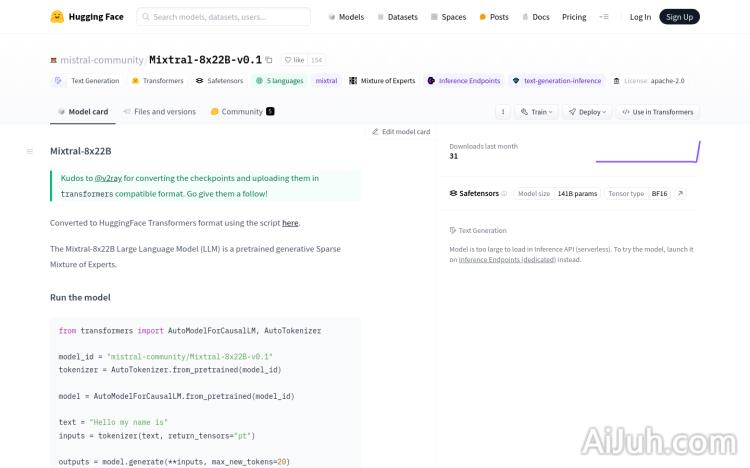Click the downloads last month chart
The image size is (750, 468).
pos(647,152)
